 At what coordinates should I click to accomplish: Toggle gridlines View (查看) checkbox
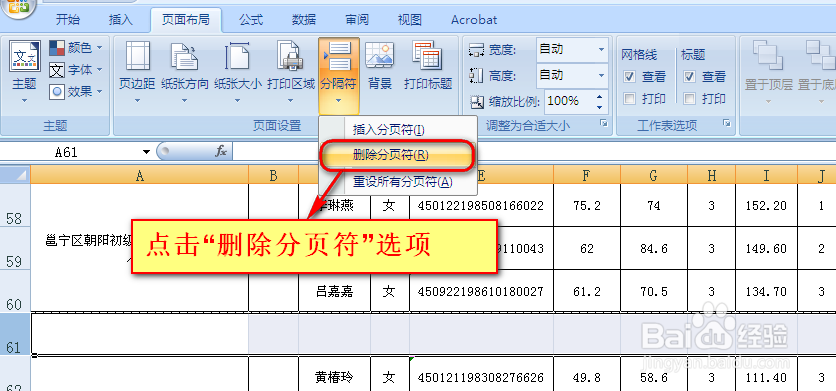[630, 77]
